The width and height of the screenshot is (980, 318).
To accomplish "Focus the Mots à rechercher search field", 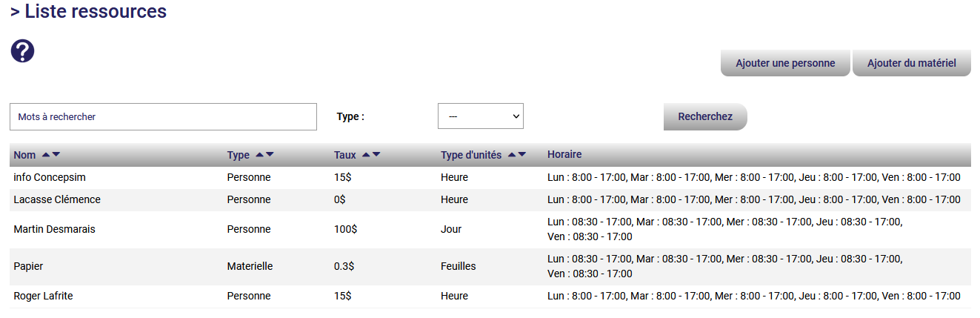I will pyautogui.click(x=163, y=117).
